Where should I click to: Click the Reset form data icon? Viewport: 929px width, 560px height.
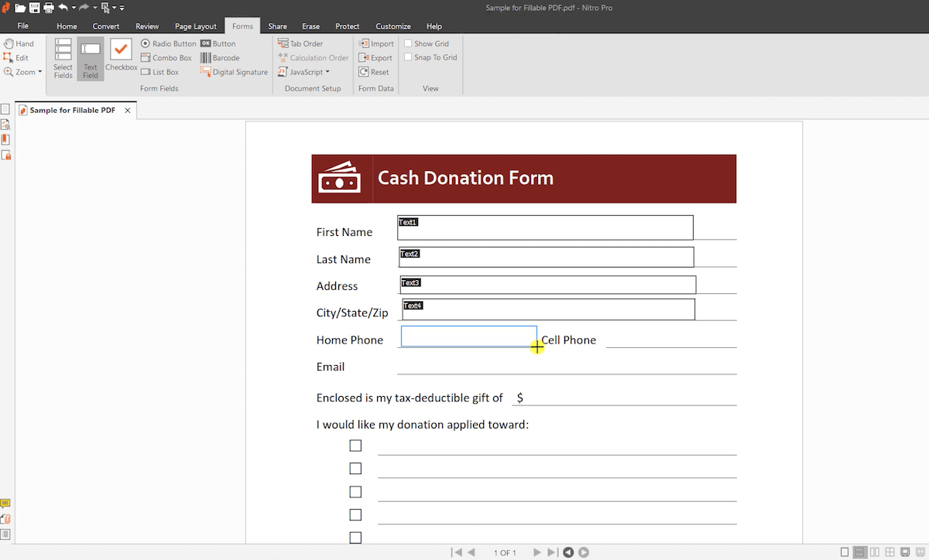[x=373, y=71]
